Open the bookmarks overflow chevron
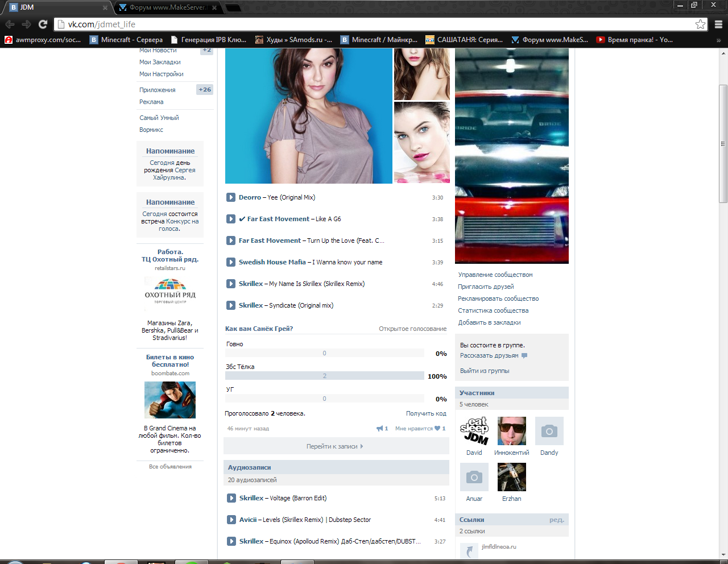This screenshot has width=728, height=564. point(718,40)
